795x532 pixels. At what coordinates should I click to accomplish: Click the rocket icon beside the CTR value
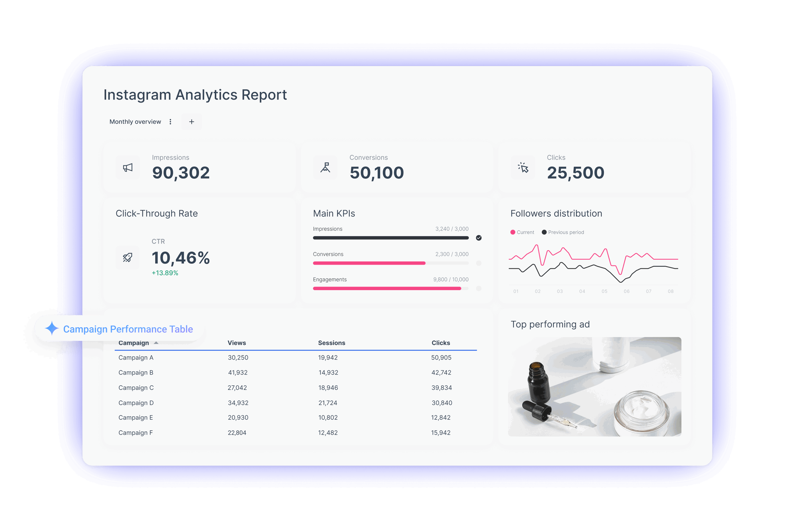pyautogui.click(x=128, y=257)
